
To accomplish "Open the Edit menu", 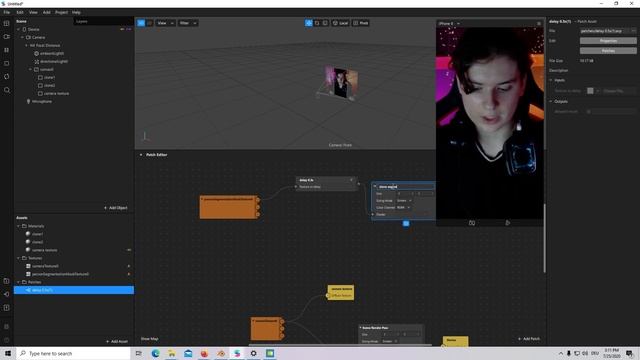I will (20, 12).
